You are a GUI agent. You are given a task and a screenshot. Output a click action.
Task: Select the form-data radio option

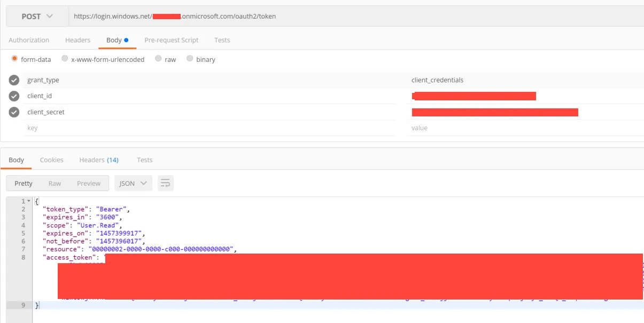point(14,59)
